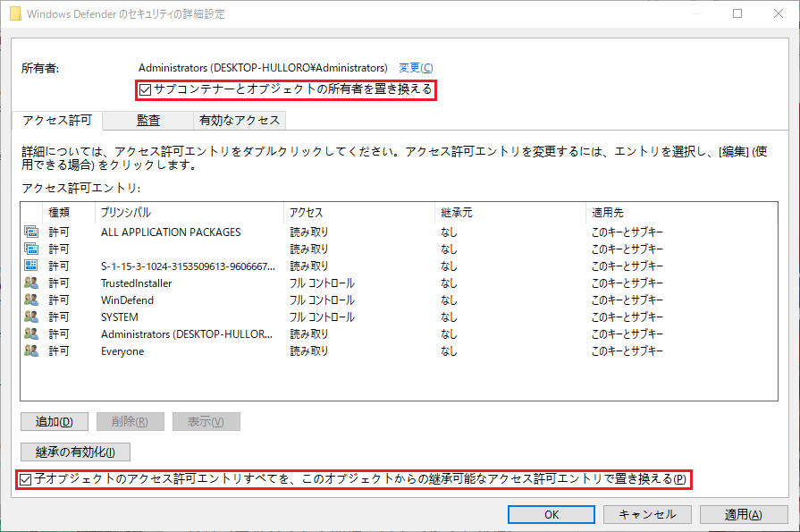Click the 変更(C) owner link
The width and height of the screenshot is (800, 532).
pyautogui.click(x=416, y=68)
